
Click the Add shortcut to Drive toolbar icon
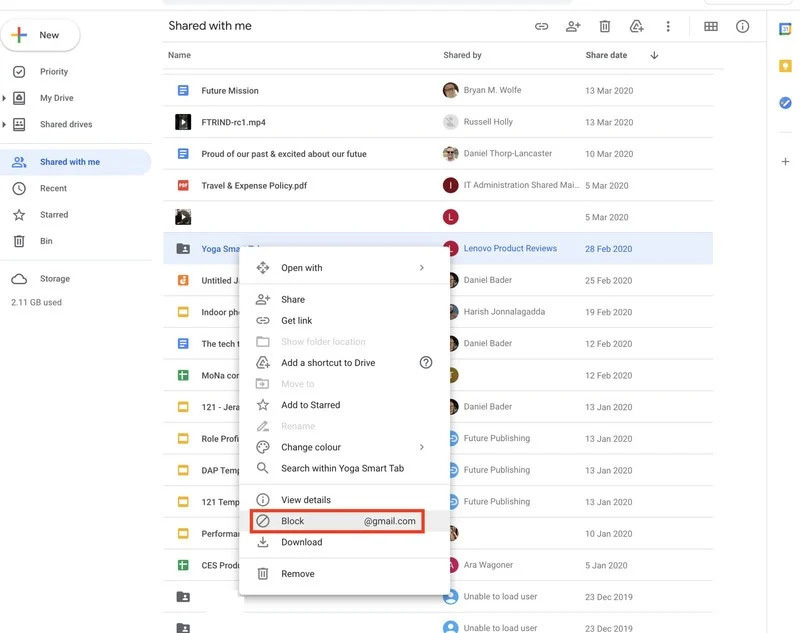[x=636, y=27]
